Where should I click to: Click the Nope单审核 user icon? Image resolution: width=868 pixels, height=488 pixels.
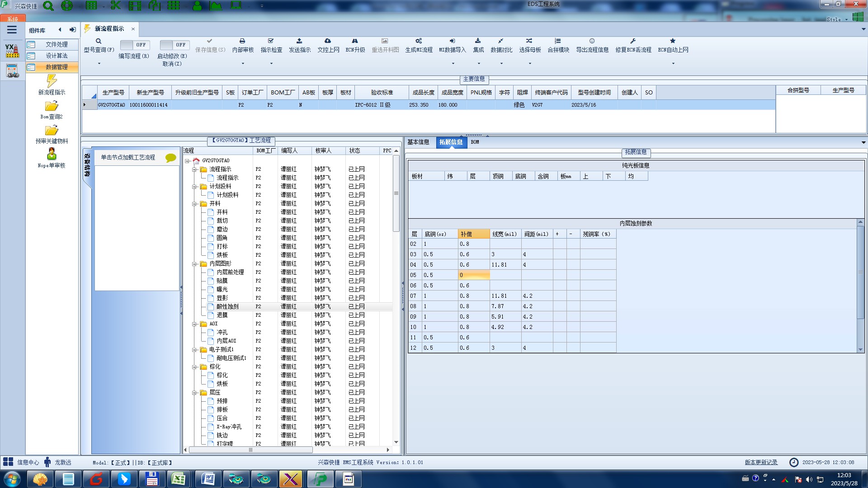[x=52, y=154]
